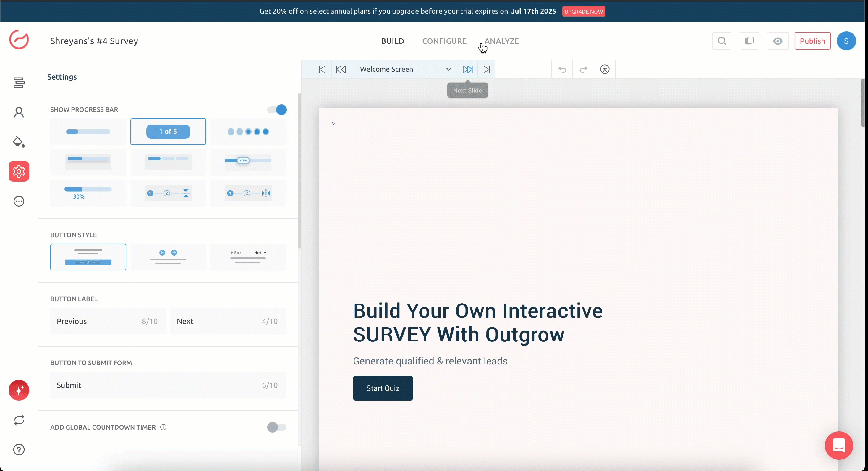Open the question builder panel in sidebar
Screen dimensions: 868x471
click(19, 83)
